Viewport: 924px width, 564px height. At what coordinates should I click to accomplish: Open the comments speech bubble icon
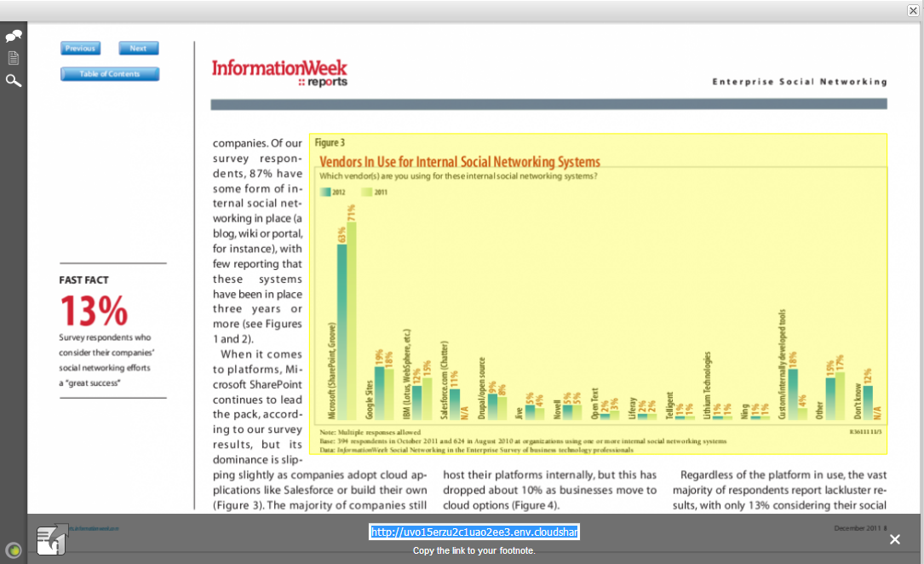[14, 36]
